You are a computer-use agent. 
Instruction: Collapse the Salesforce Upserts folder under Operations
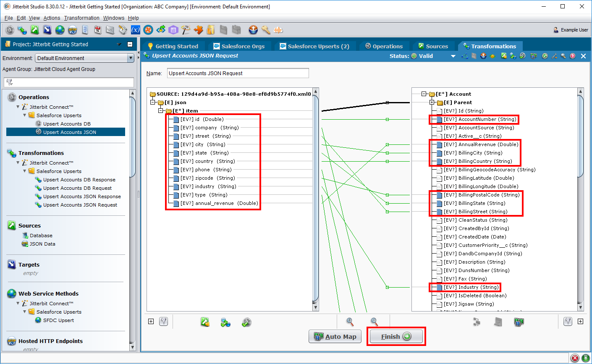[x=25, y=115]
